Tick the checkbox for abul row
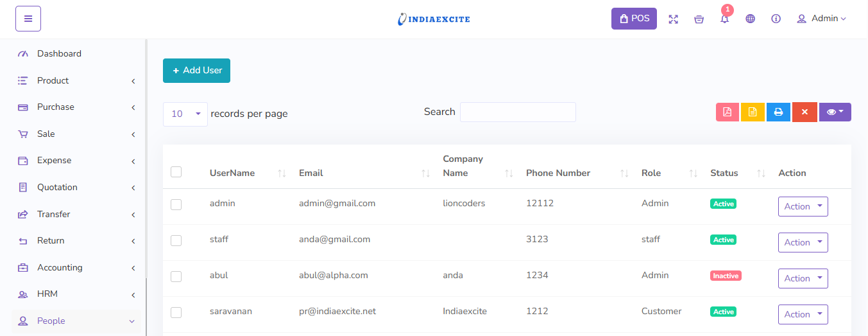The image size is (868, 336). pyautogui.click(x=176, y=276)
